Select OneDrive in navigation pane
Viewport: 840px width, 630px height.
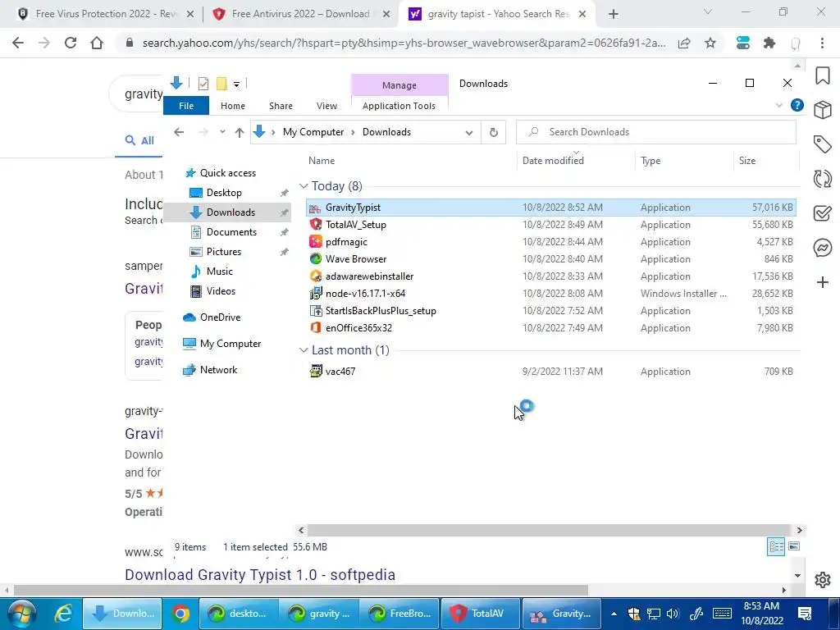click(220, 317)
